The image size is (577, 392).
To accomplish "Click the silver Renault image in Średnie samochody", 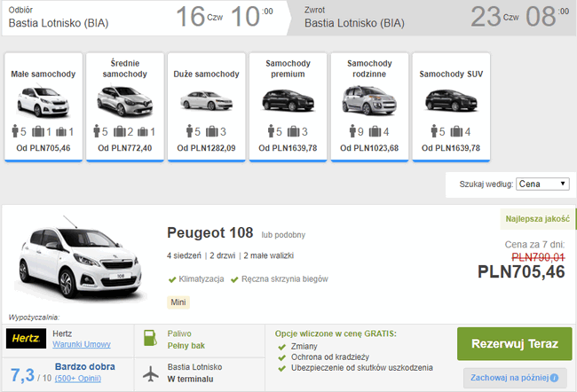I will [125, 101].
